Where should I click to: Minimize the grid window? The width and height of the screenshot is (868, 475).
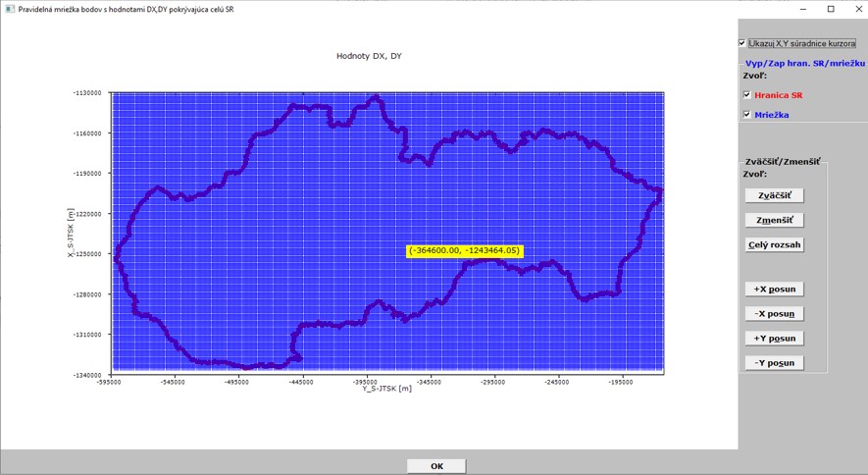802,9
